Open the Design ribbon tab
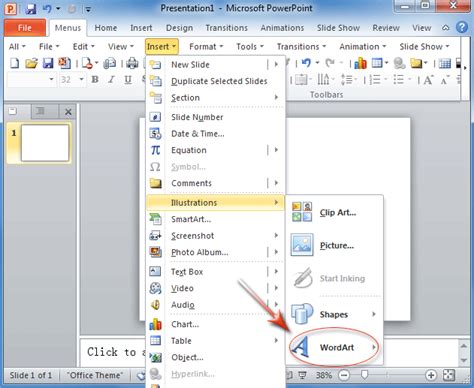 (179, 28)
